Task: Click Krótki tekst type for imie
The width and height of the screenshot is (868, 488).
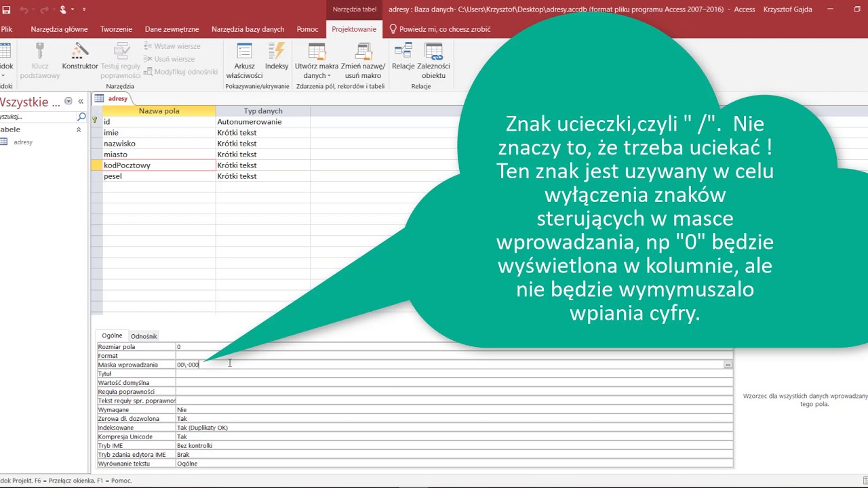Action: 263,133
